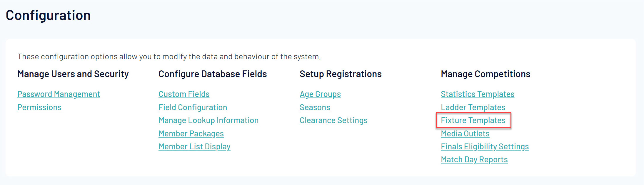The height and width of the screenshot is (185, 644).
Task: Click the Configure Database Fields heading
Action: pyautogui.click(x=213, y=74)
